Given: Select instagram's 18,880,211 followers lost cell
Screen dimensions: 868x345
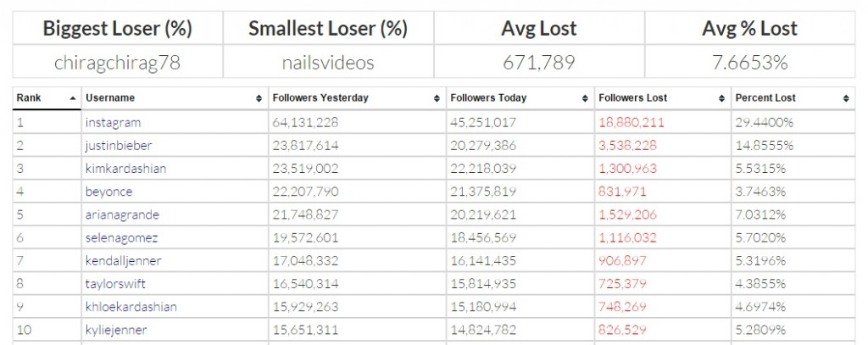Looking at the screenshot, I should [663, 122].
